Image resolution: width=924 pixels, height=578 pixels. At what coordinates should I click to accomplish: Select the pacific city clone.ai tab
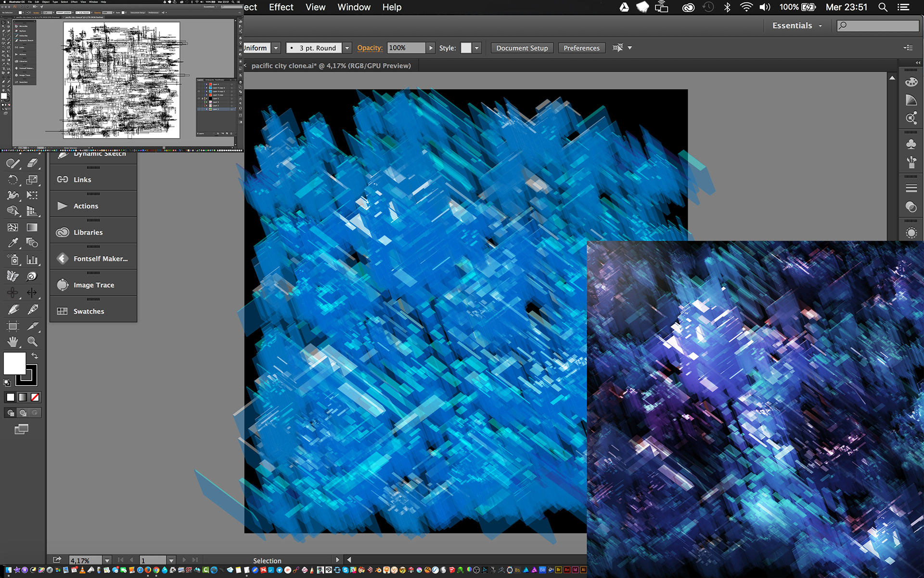pos(331,66)
